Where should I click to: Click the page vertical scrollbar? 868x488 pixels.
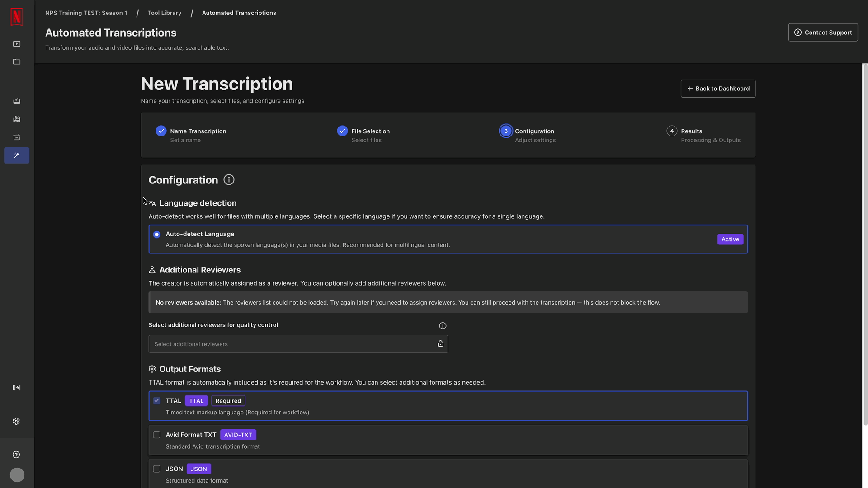coord(865,244)
